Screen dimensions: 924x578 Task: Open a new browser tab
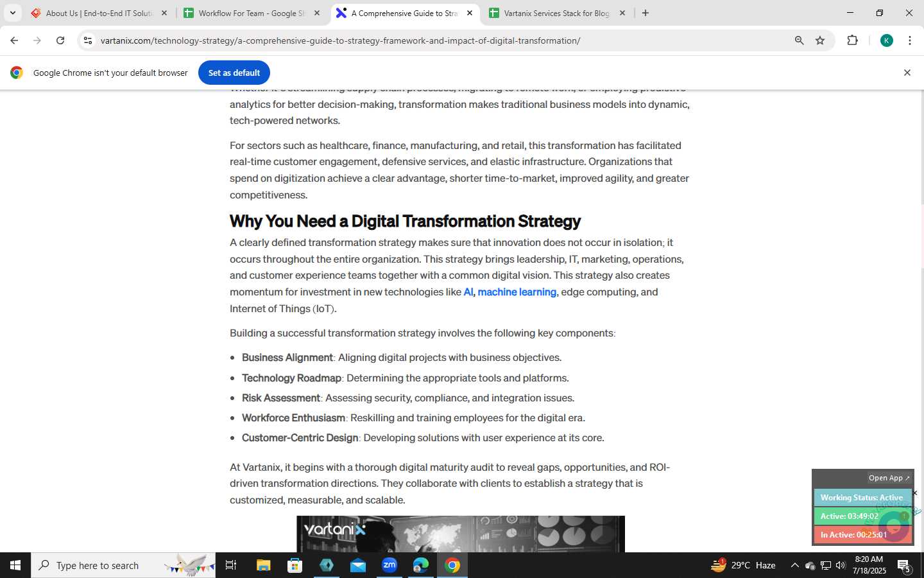pos(646,13)
